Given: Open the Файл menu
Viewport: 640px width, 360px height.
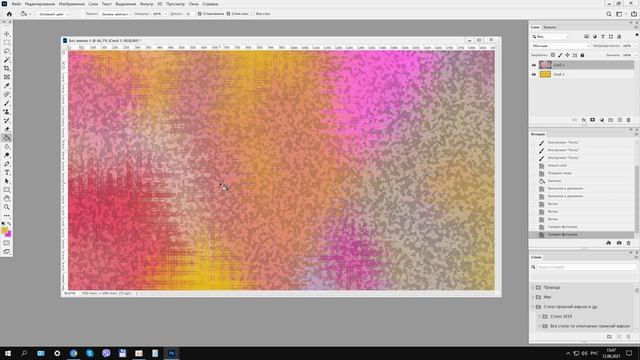Looking at the screenshot, I should (16, 4).
